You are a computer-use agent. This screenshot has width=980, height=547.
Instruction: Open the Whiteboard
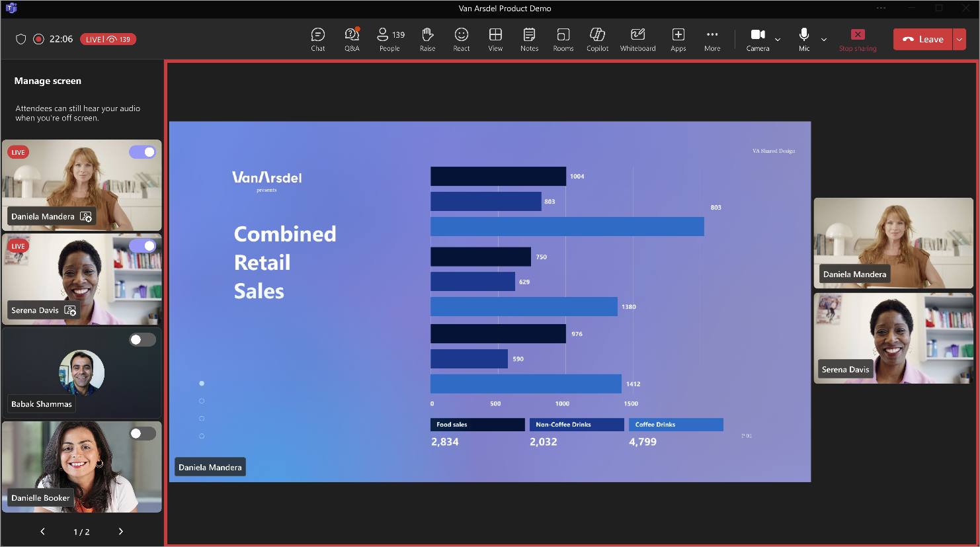[x=638, y=40]
